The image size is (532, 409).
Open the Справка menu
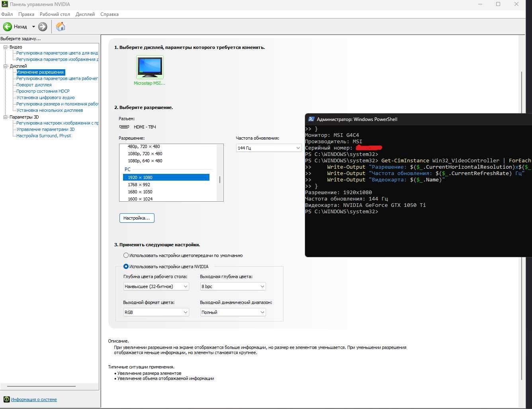pyautogui.click(x=110, y=14)
